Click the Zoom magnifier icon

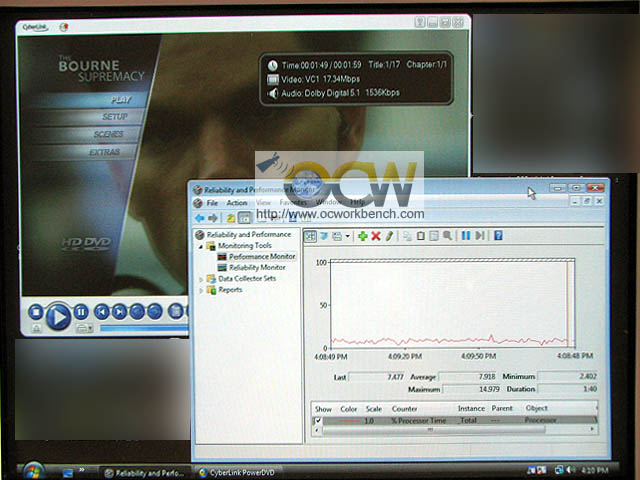coord(447,236)
